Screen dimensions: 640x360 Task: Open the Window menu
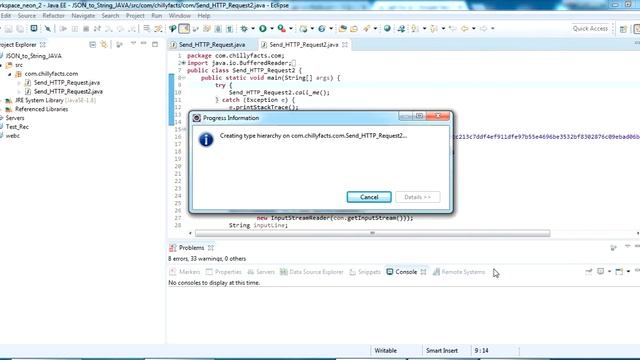coord(180,16)
